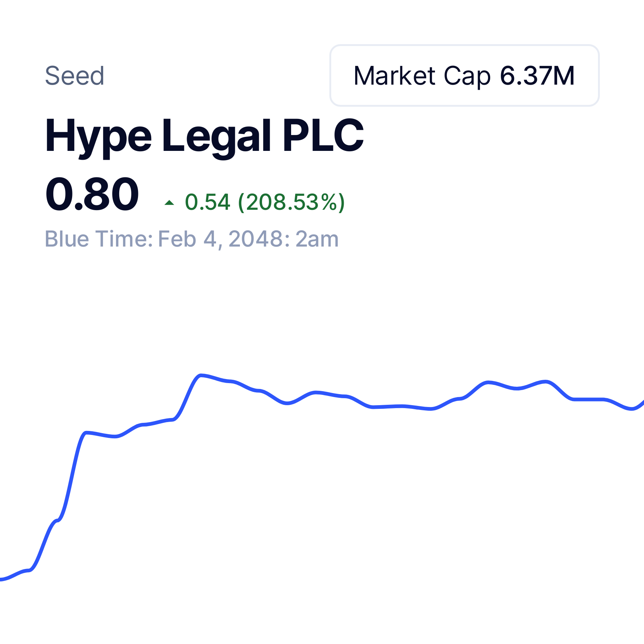Select the Hype Legal PLC company title
This screenshot has width=644, height=644.
click(204, 137)
